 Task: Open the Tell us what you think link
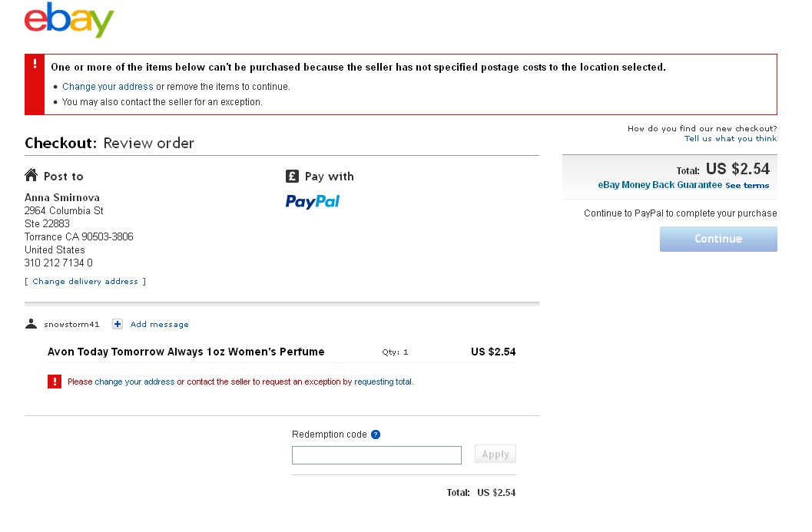point(730,139)
